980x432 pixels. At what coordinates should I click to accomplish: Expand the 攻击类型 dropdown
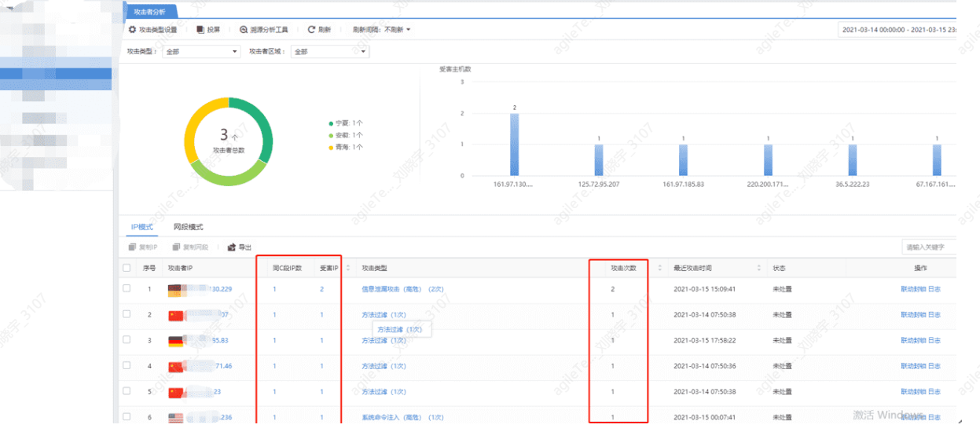[201, 52]
